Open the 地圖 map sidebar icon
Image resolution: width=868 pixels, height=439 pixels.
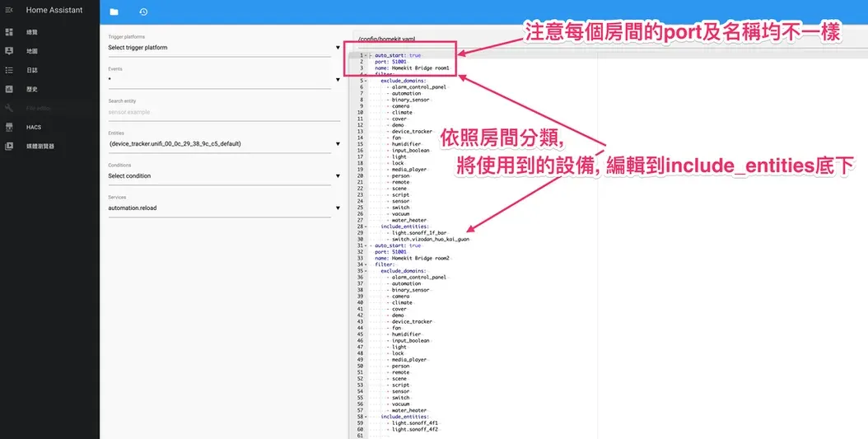coord(9,51)
